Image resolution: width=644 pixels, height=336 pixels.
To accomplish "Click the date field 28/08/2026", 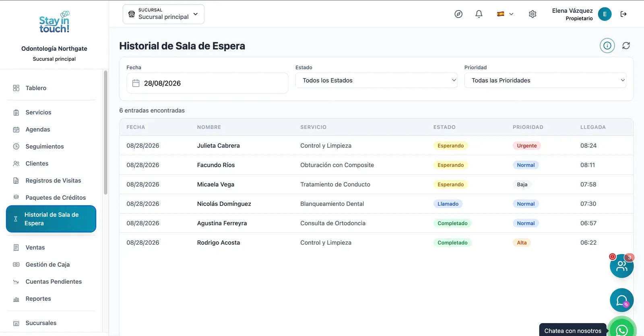I will point(207,83).
